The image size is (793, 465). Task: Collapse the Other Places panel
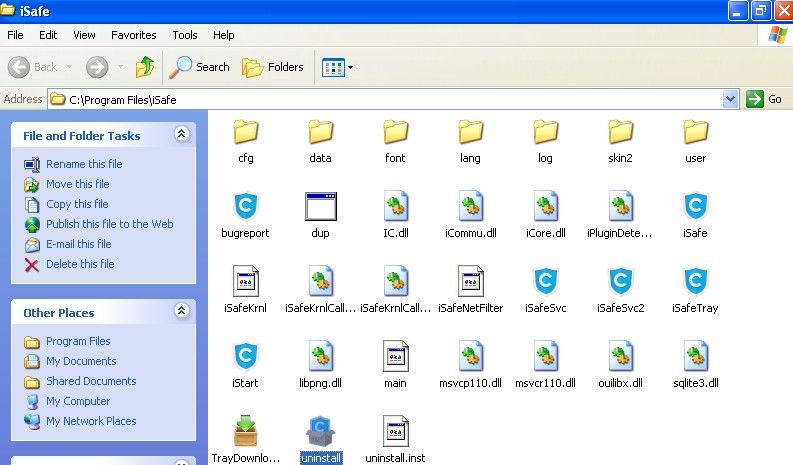182,310
